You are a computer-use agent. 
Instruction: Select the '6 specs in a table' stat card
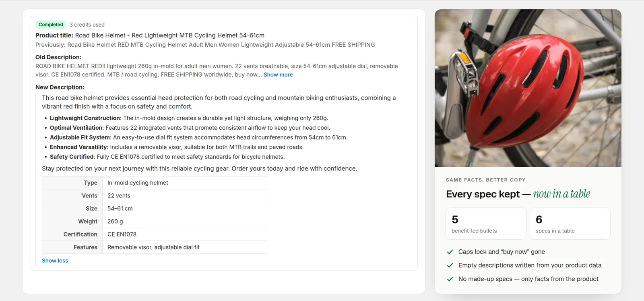tap(570, 224)
